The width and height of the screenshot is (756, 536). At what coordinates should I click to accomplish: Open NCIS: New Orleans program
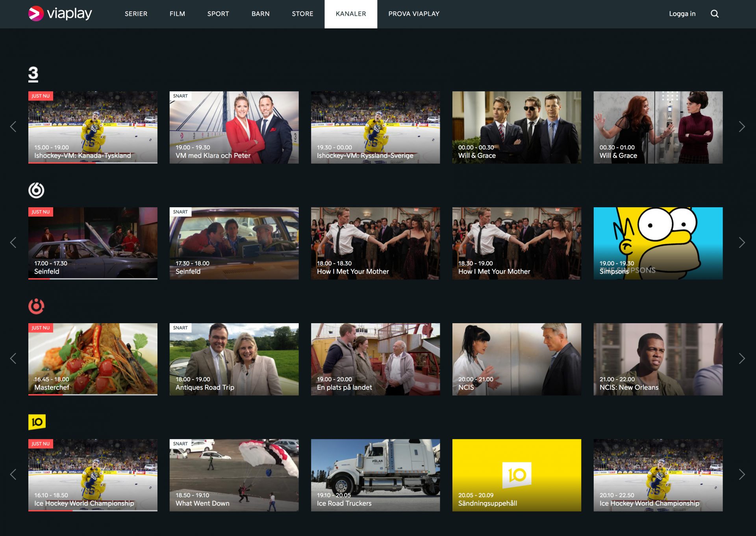(658, 359)
